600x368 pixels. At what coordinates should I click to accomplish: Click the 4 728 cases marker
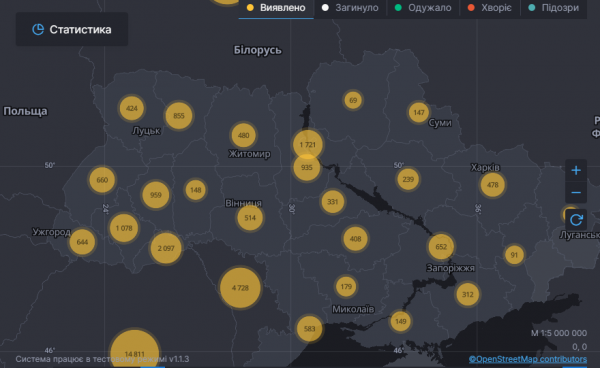pyautogui.click(x=240, y=288)
